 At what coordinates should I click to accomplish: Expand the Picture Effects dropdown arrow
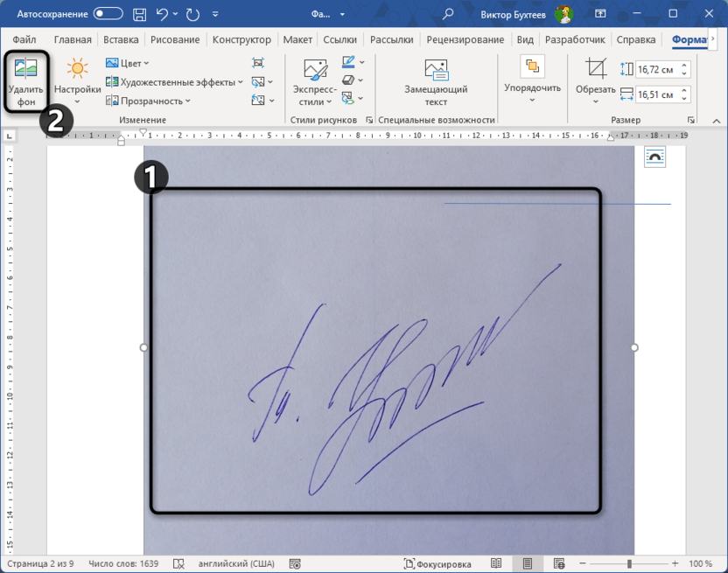click(360, 80)
